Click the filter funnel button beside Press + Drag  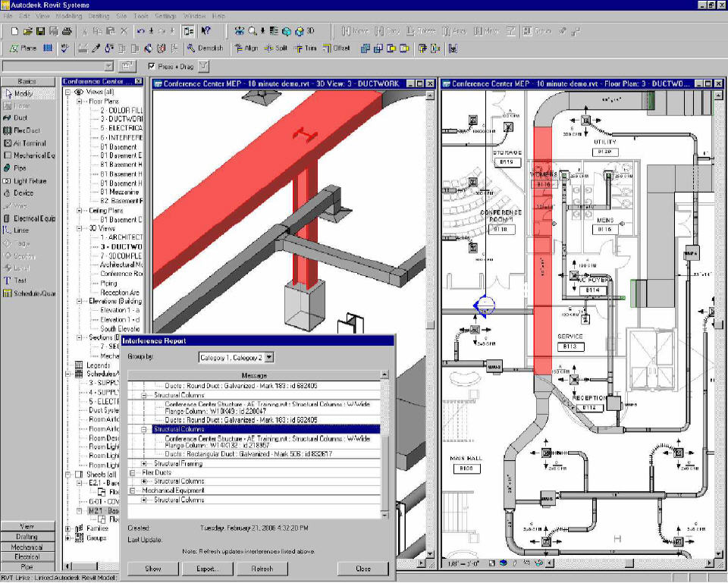[203, 67]
